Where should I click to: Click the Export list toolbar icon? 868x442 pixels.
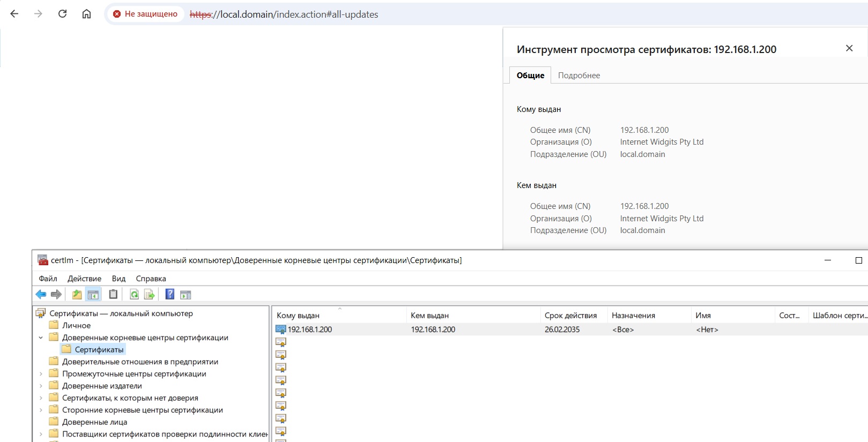(x=150, y=294)
